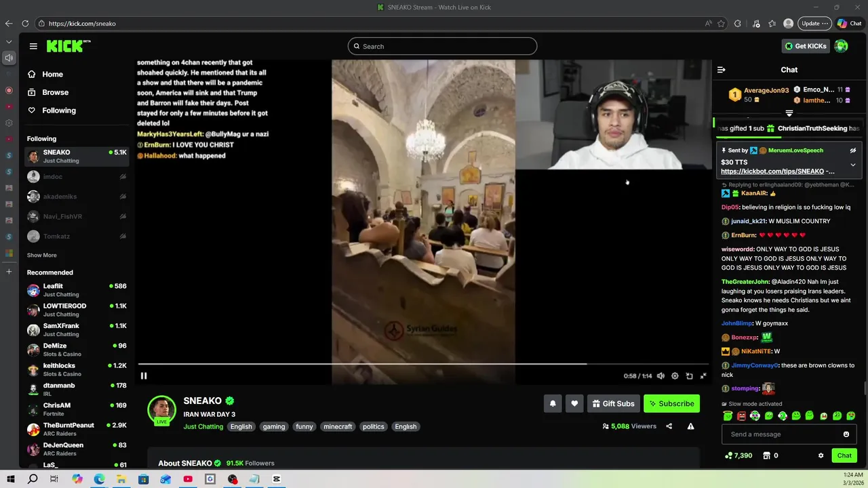This screenshot has width=868, height=488.
Task: Pop out the video mini player
Action: [689, 375]
